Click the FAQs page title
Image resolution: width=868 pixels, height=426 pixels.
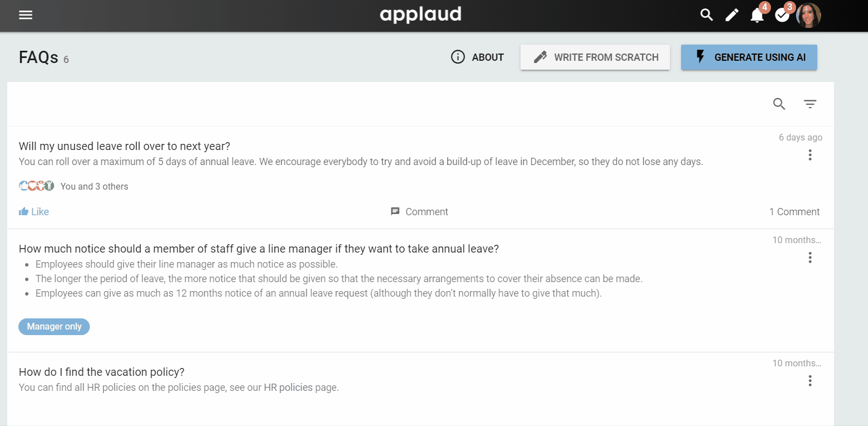pyautogui.click(x=38, y=57)
